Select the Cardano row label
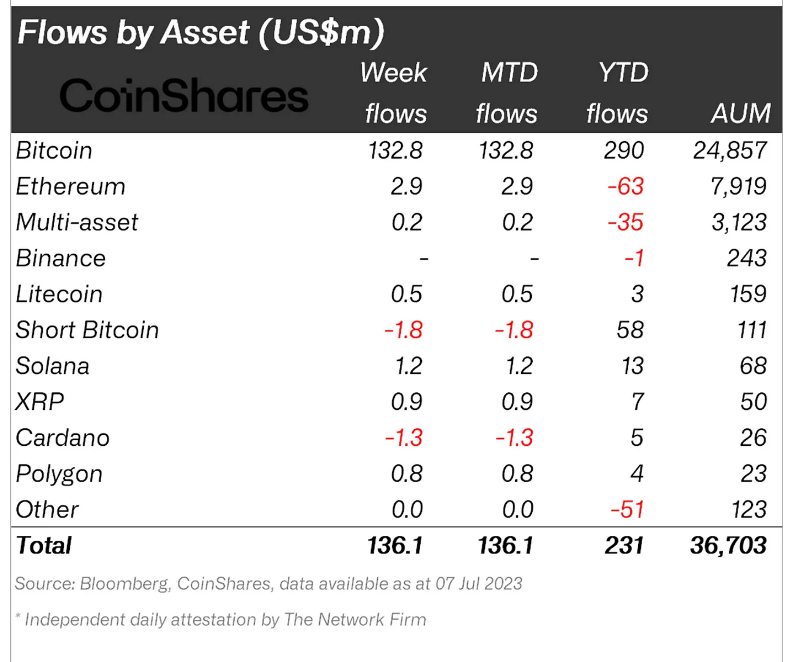This screenshot has height=662, width=791. 63,438
